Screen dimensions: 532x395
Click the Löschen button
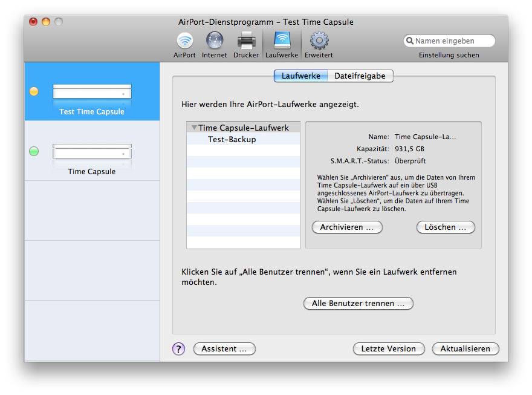coord(446,227)
